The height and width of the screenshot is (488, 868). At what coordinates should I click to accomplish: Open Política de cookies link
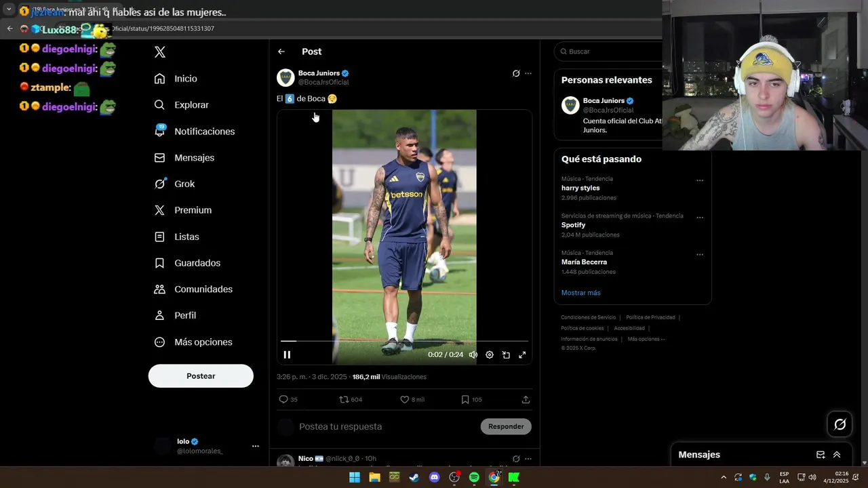click(x=582, y=328)
